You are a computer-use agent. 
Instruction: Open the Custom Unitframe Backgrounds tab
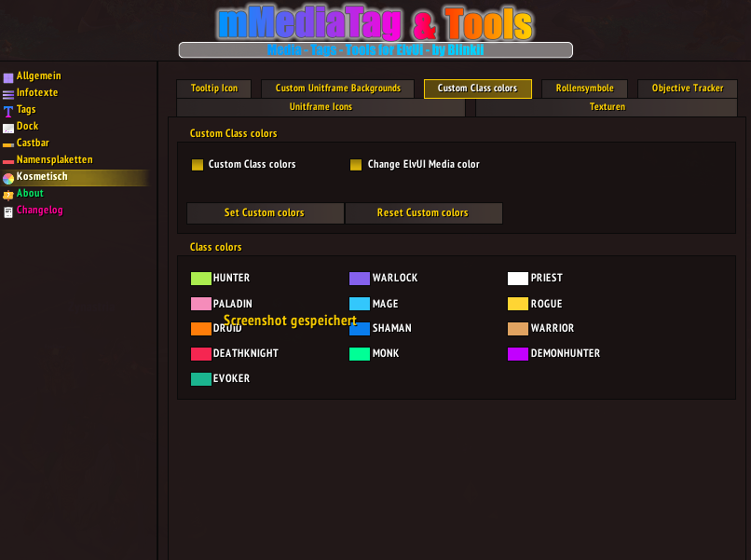(x=338, y=89)
